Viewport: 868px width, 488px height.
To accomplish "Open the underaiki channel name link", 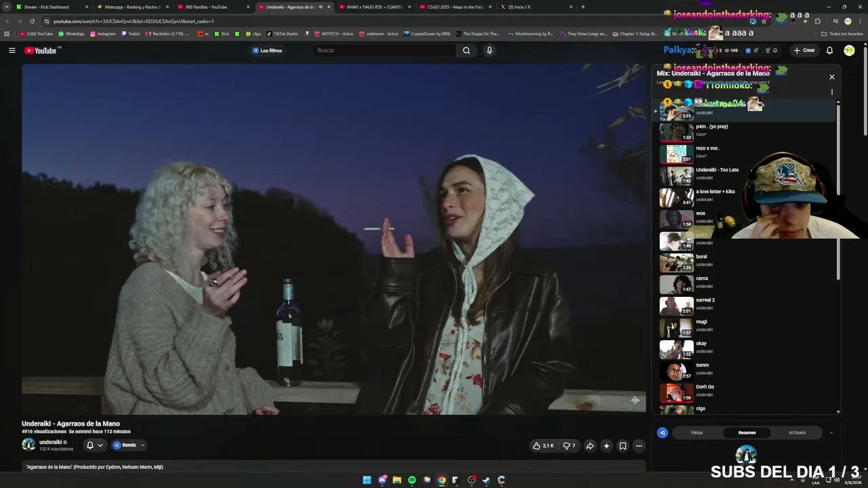I will click(50, 442).
